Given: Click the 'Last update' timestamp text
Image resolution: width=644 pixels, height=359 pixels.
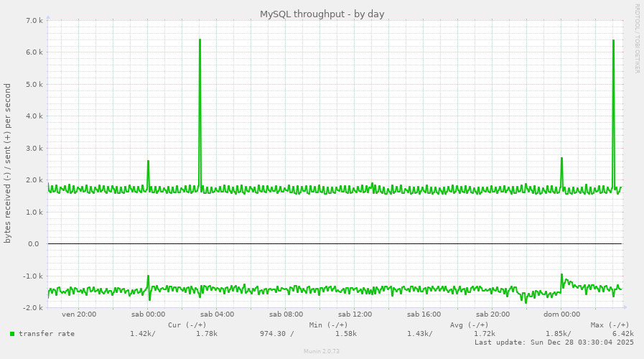Looking at the screenshot, I should pyautogui.click(x=554, y=342).
